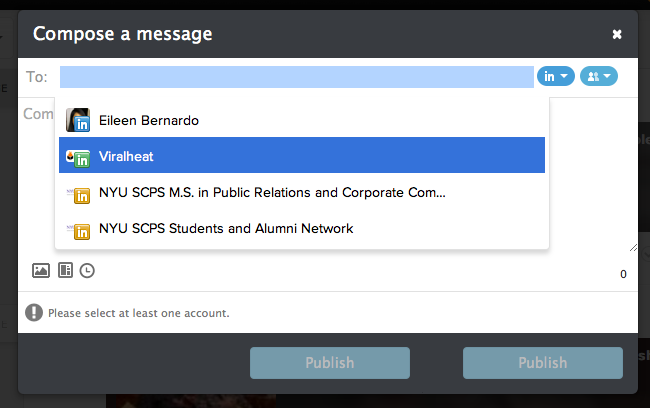This screenshot has height=408, width=650.
Task: Close the Compose a message dialog
Action: click(x=617, y=34)
